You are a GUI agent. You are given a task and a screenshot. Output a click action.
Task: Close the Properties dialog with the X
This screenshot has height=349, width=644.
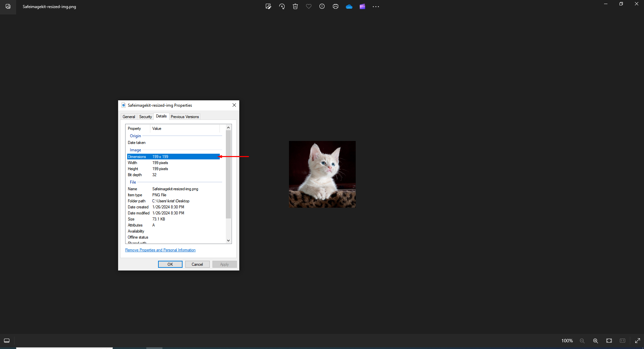click(234, 105)
